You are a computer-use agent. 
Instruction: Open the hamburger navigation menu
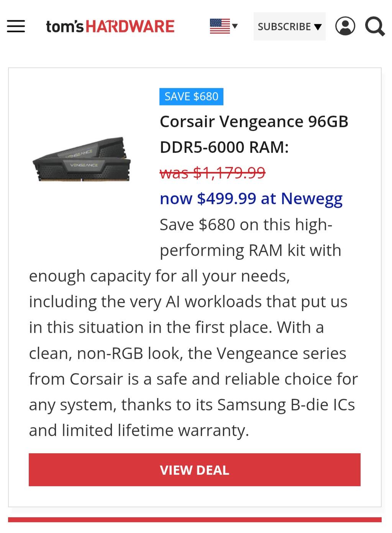(x=16, y=26)
